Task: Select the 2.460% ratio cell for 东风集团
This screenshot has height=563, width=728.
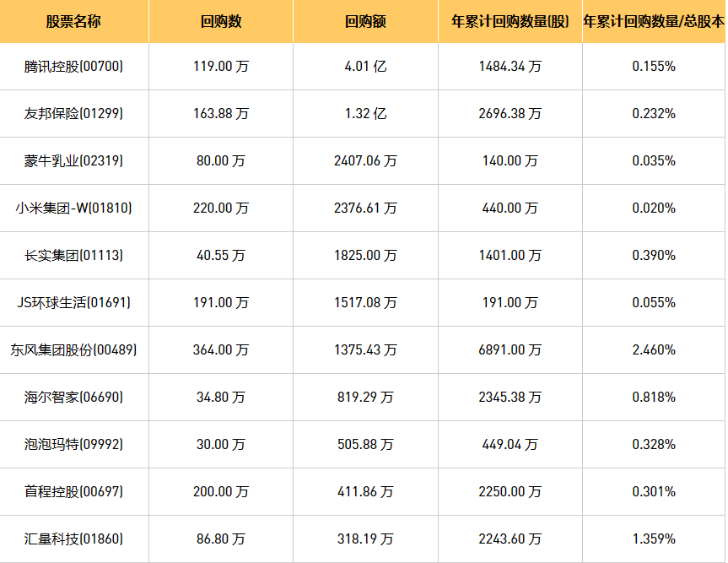Action: 654,349
